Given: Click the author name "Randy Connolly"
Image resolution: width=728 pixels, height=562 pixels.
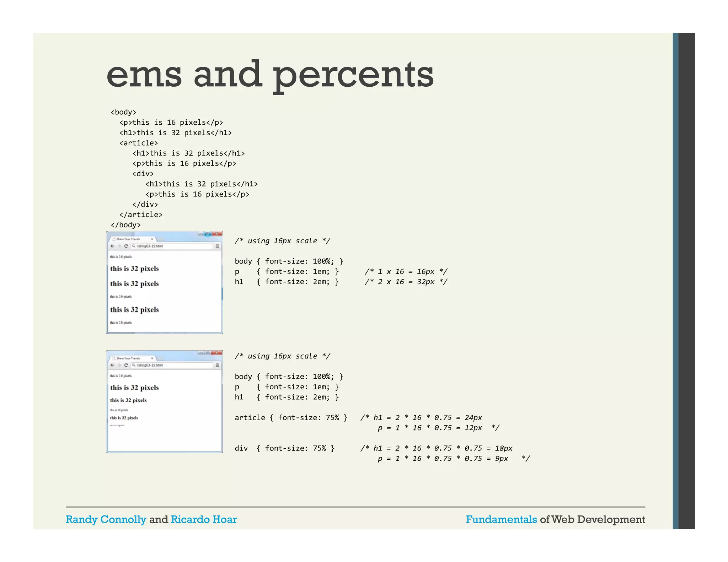Looking at the screenshot, I should click(x=106, y=520).
